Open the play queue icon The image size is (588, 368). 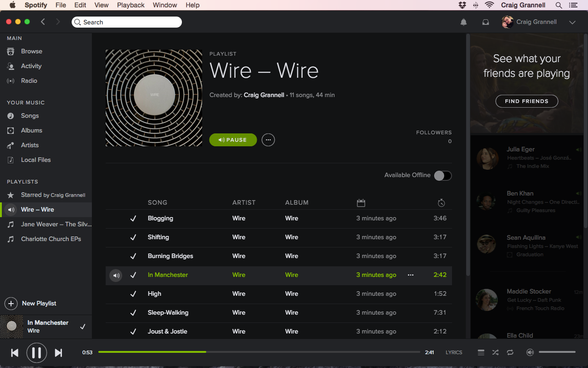(x=481, y=352)
